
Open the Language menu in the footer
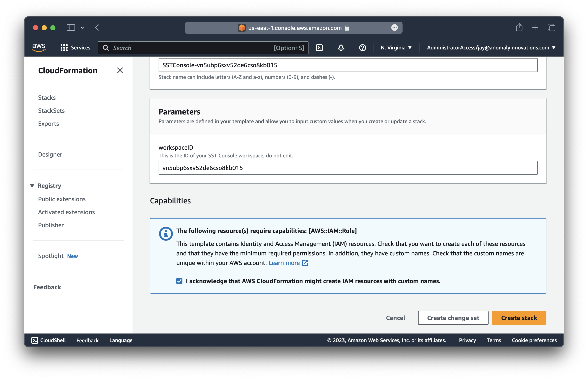pyautogui.click(x=121, y=340)
